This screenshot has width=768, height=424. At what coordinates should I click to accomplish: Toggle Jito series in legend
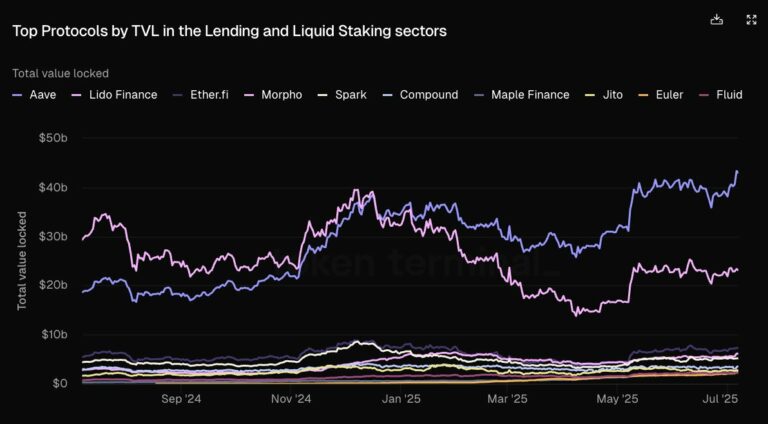pyautogui.click(x=604, y=94)
